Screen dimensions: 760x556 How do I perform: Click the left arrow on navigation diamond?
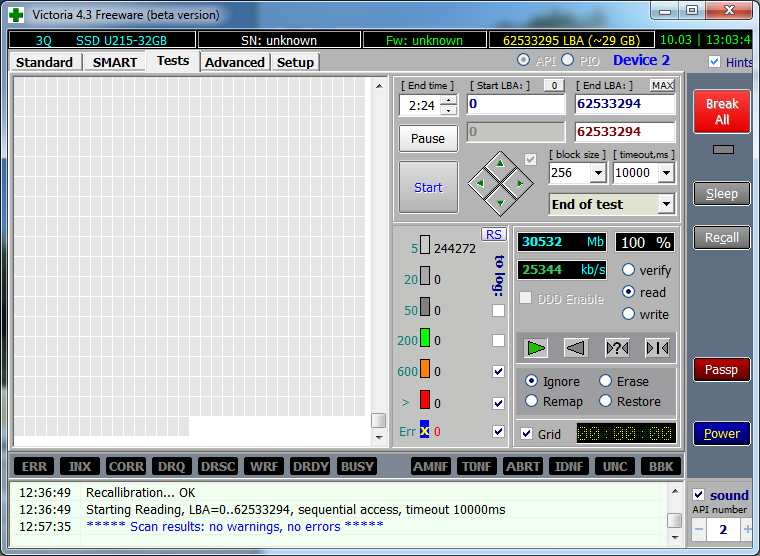coord(480,183)
